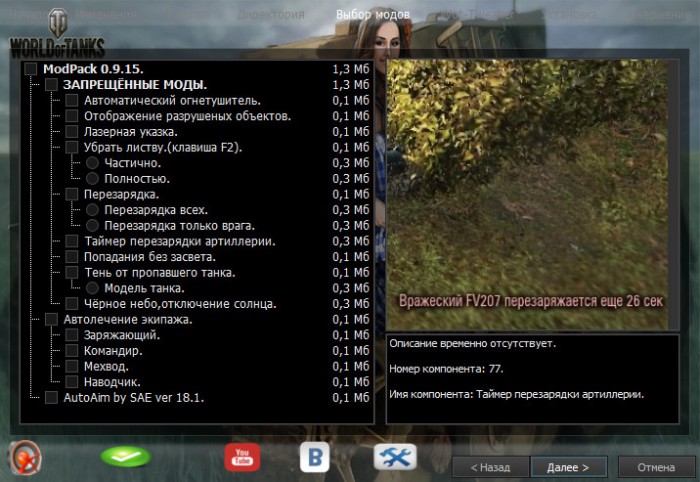Enable Таймер перезарядки артиллерии checkbox
Viewport: 700px width, 482px height.
72,241
